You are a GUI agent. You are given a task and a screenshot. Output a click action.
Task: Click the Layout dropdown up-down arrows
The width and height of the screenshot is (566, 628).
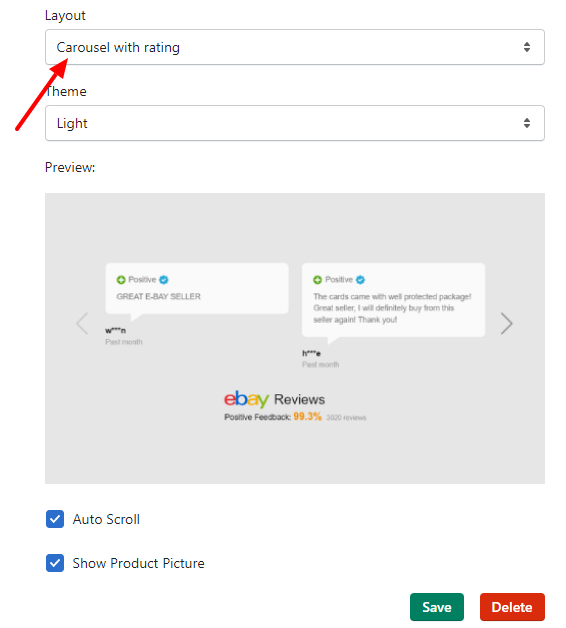click(527, 47)
